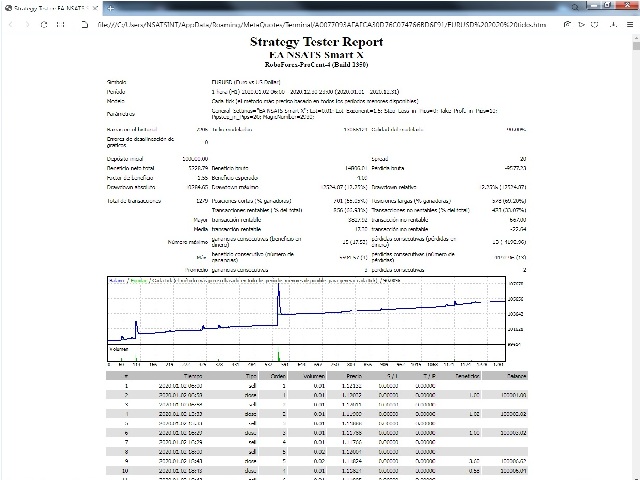Viewport: 640px width, 480px height.
Task: Click the Precio column header
Action: pyautogui.click(x=354, y=376)
